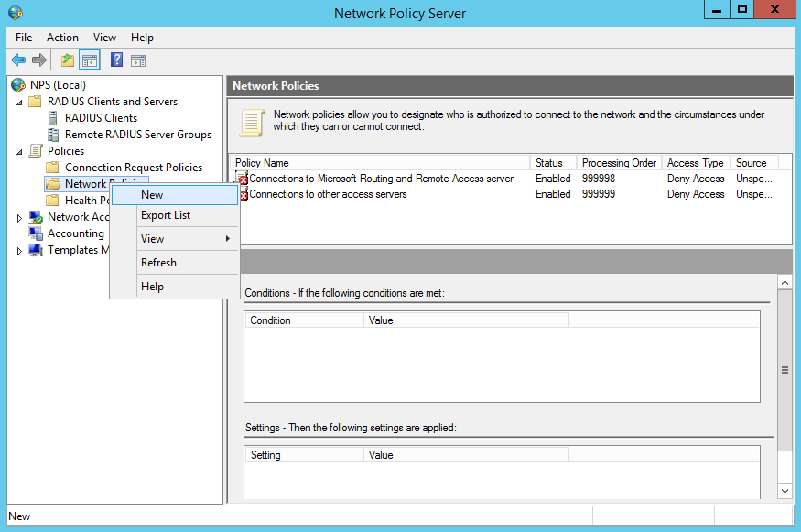Expand the Templates Management tree node
Image resolution: width=801 pixels, height=532 pixels.
click(20, 251)
